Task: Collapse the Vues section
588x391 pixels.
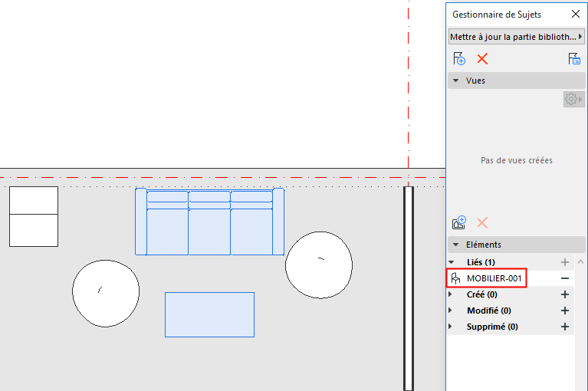Action: (455, 80)
